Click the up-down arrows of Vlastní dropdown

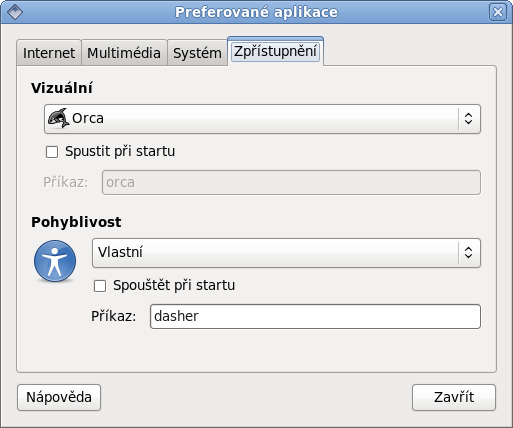click(x=468, y=252)
